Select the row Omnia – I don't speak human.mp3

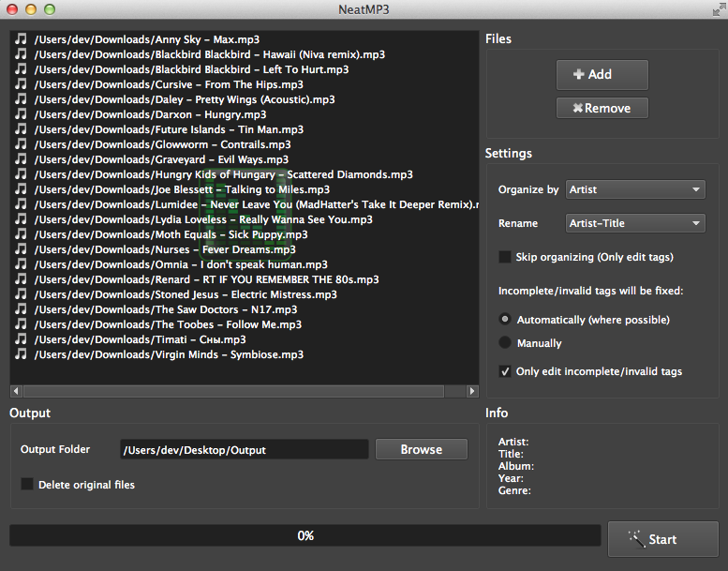[x=245, y=263]
